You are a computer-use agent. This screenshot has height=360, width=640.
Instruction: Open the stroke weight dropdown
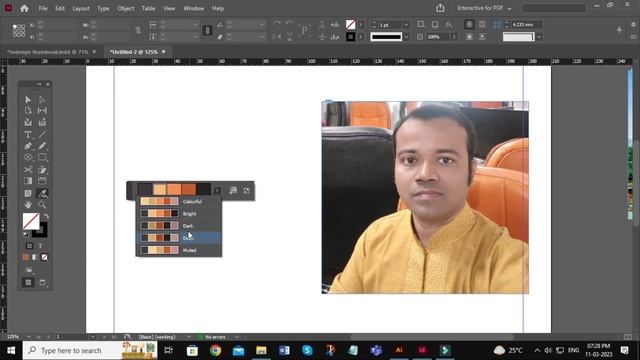(x=406, y=25)
